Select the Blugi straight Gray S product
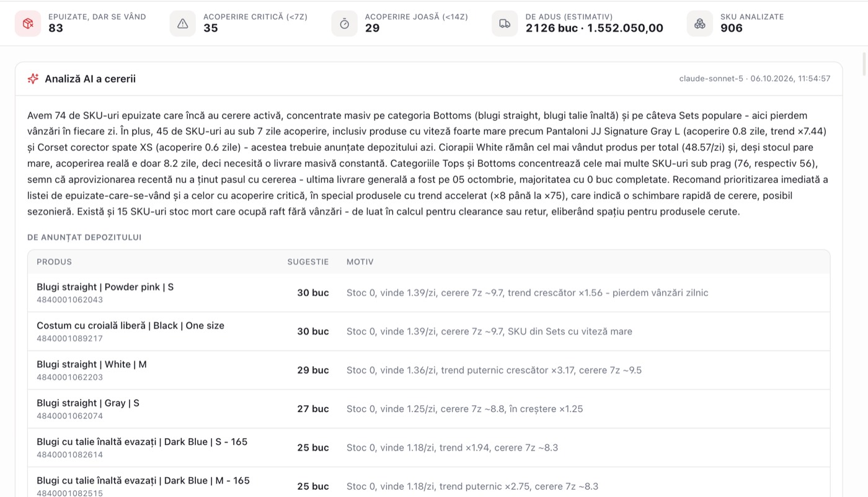The width and height of the screenshot is (868, 497). (x=88, y=403)
